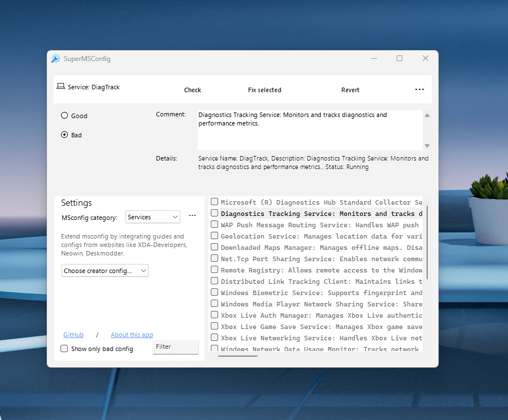Click the SuperMSConfig wrench app icon
This screenshot has width=508, height=420.
tap(56, 59)
